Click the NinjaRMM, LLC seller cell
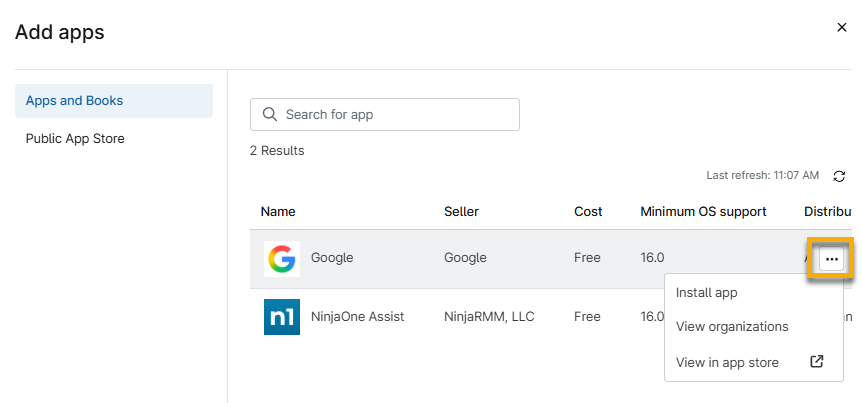 [x=489, y=317]
